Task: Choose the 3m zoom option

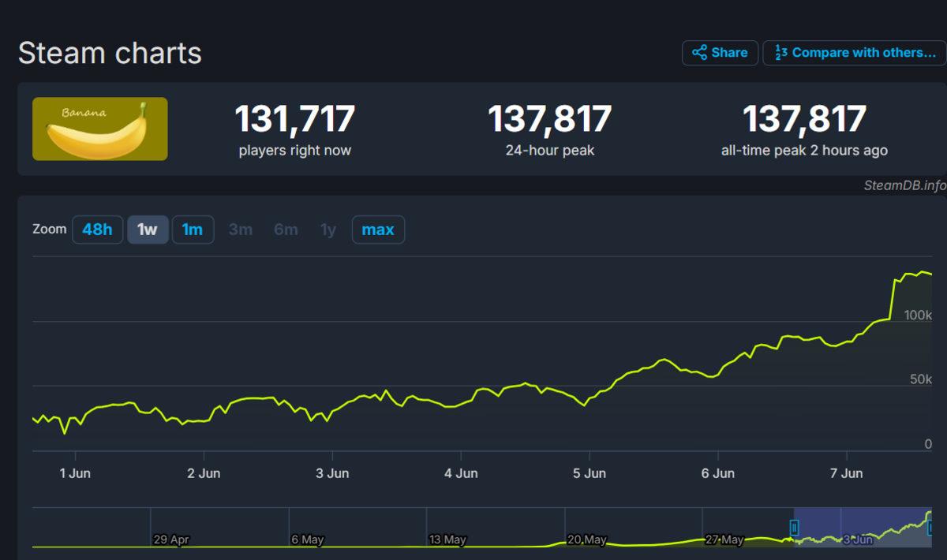Action: tap(241, 230)
